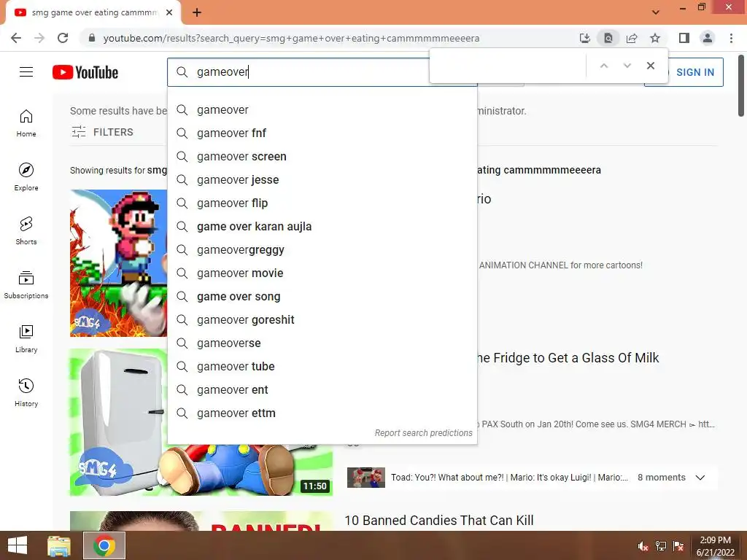
Task: Click the Chrome address bar URL
Action: pyautogui.click(x=291, y=38)
